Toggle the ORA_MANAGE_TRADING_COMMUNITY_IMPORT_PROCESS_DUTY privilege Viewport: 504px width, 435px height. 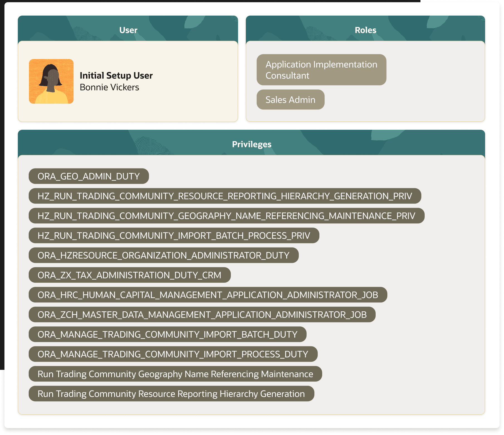click(x=173, y=354)
